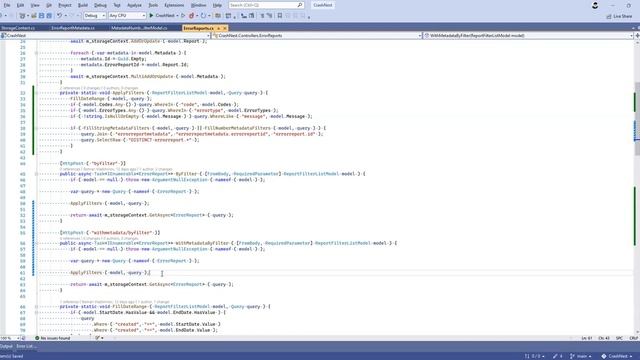Click the comment-out lines toolbar icon

[x=262, y=16]
